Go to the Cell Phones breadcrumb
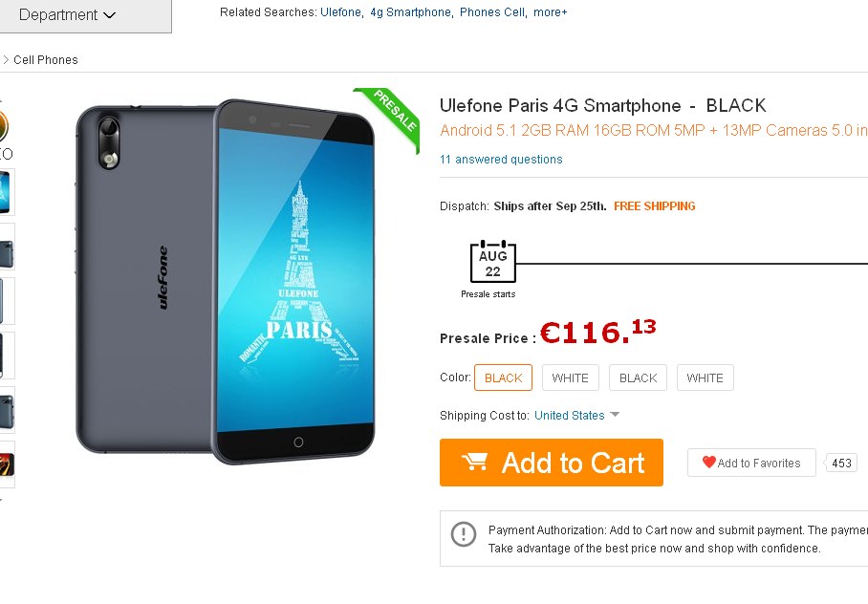 [46, 60]
